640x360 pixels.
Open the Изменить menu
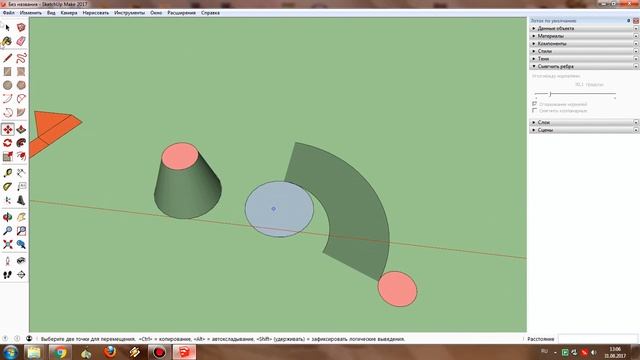click(31, 13)
